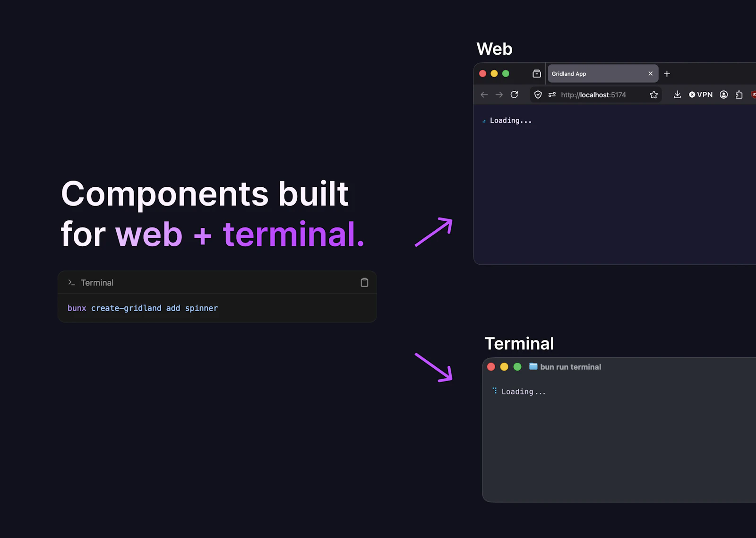Close the Web browser window red button
756x538 pixels.
coord(482,73)
